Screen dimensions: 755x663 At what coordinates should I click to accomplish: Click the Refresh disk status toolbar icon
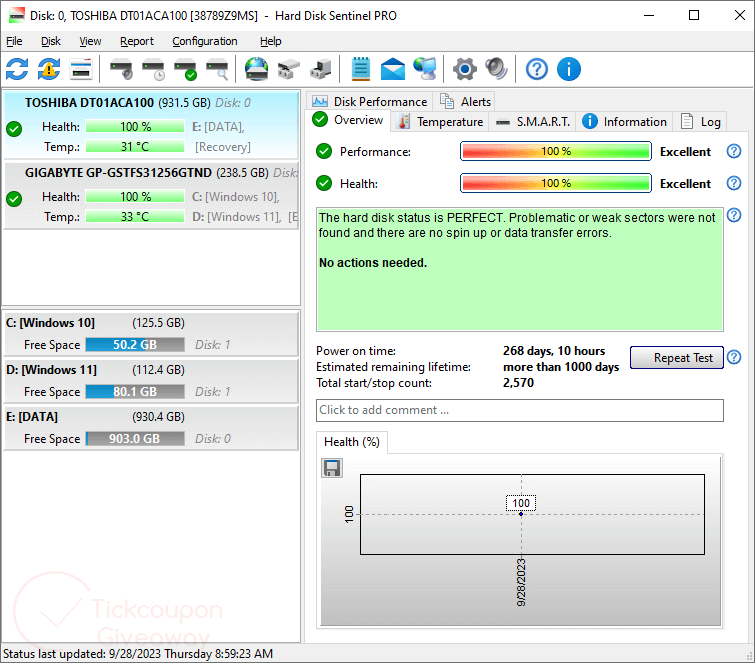pyautogui.click(x=17, y=69)
